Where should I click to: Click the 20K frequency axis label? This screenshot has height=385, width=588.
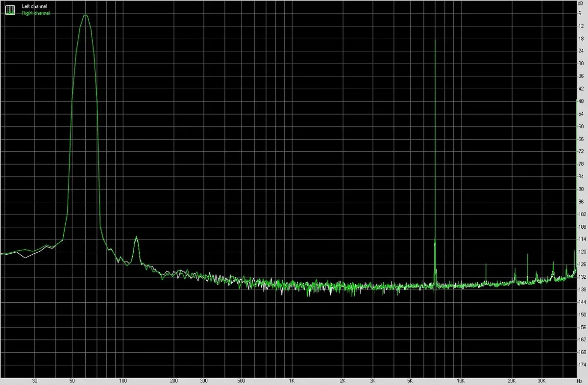click(x=512, y=381)
